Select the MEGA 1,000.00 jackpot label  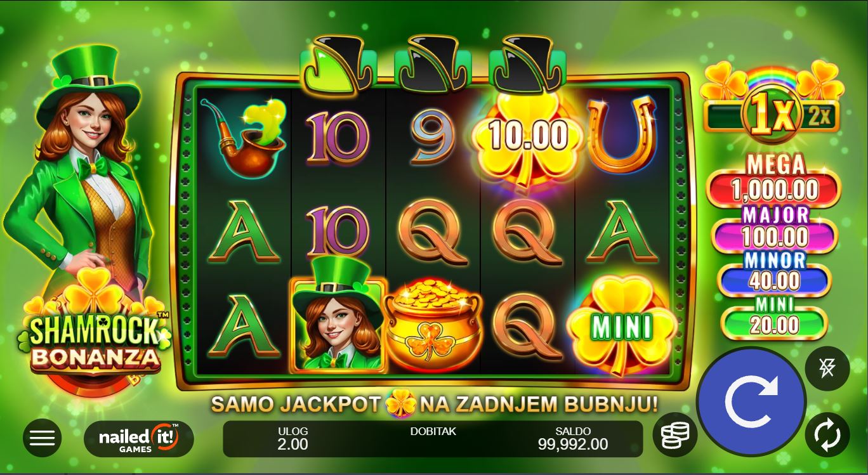point(774,180)
